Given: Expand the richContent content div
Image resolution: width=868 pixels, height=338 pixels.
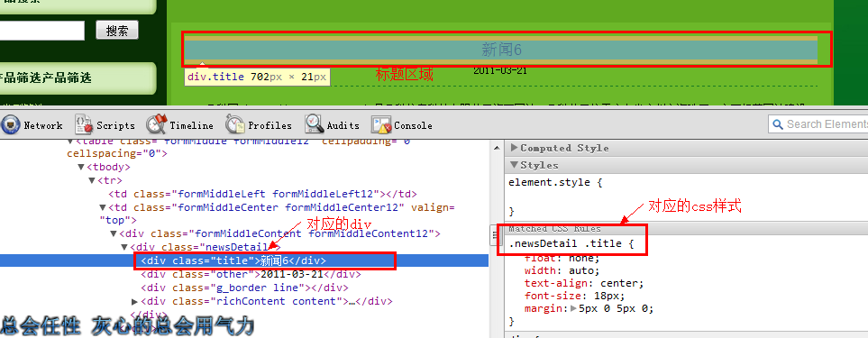Looking at the screenshot, I should click(134, 301).
